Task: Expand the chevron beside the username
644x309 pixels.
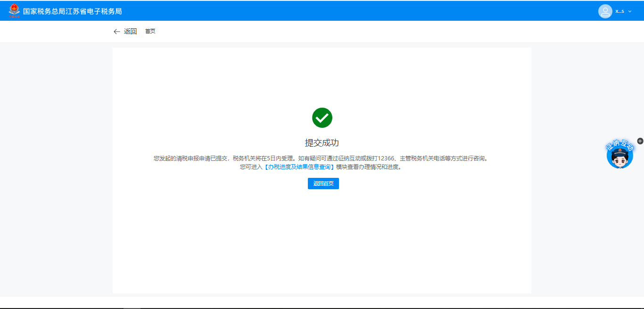Action: pyautogui.click(x=630, y=11)
